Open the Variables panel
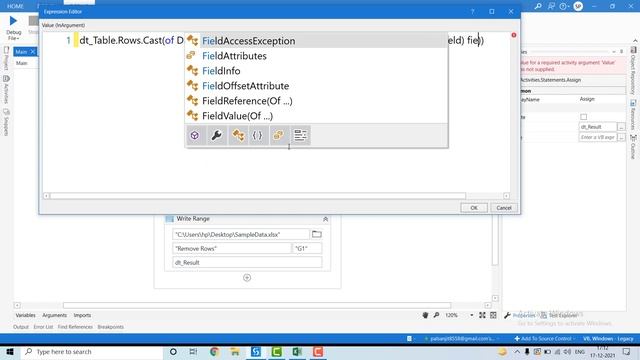The width and height of the screenshot is (640, 360). pos(25,315)
